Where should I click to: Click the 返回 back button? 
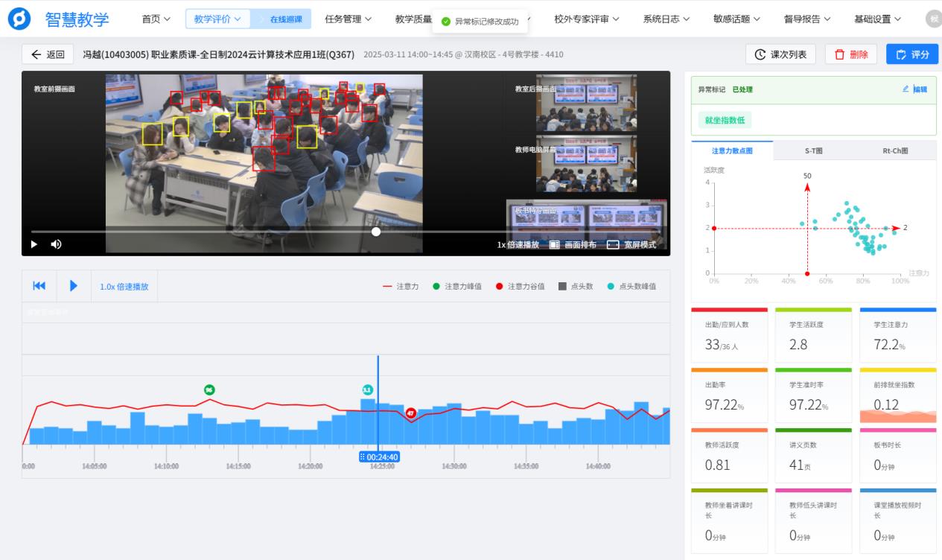[48, 54]
